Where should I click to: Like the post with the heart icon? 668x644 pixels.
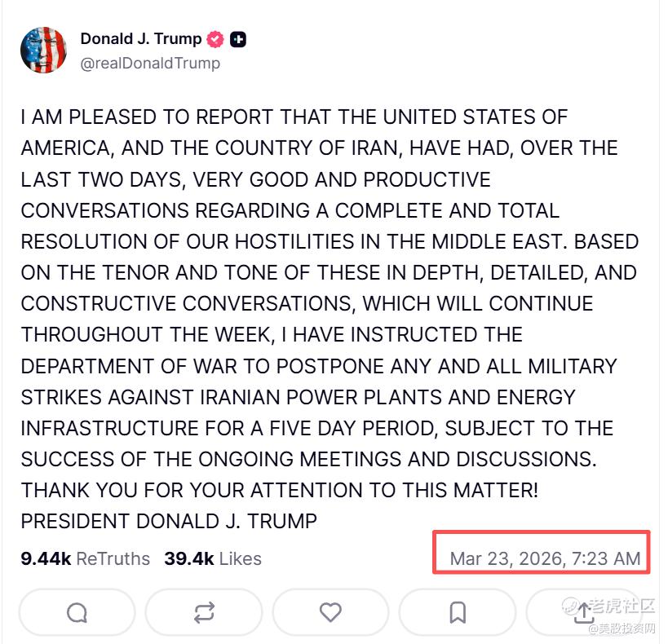click(330, 612)
